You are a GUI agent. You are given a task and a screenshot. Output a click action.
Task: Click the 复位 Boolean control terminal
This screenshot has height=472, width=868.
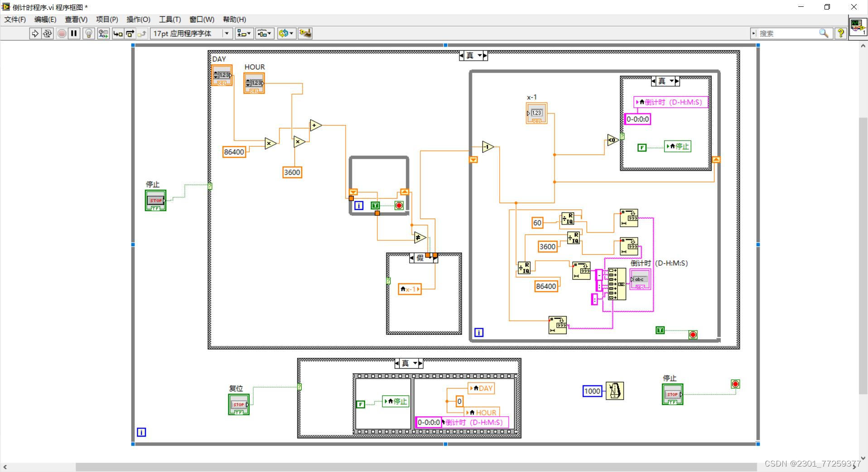coord(239,404)
